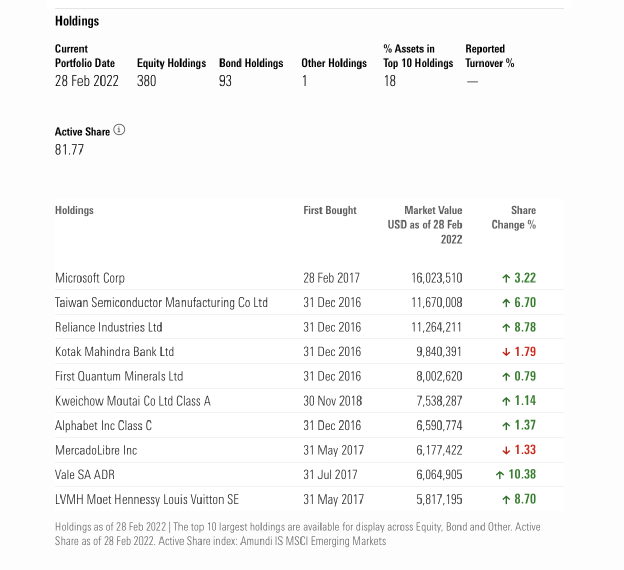624x570 pixels.
Task: Open Kweichow Moutai Co Ltd Class A
Action: point(133,401)
